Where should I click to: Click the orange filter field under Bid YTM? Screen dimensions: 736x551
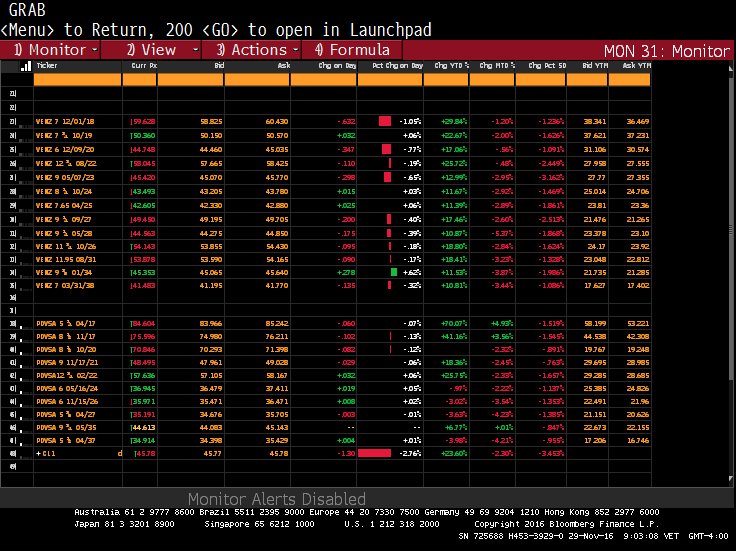(x=587, y=80)
